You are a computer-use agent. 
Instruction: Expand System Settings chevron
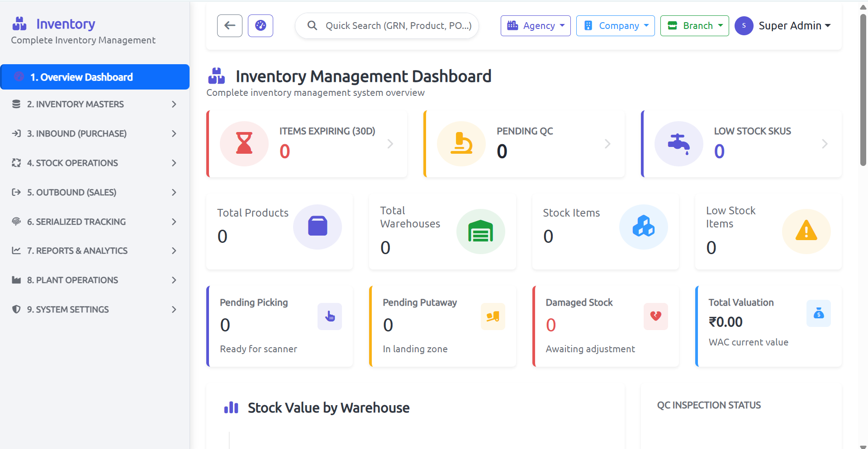pyautogui.click(x=174, y=309)
